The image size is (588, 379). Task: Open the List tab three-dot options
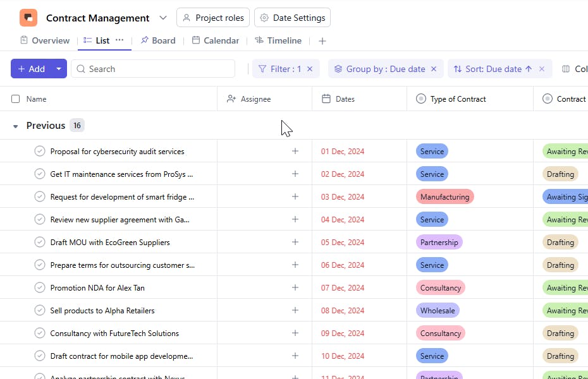[119, 40]
